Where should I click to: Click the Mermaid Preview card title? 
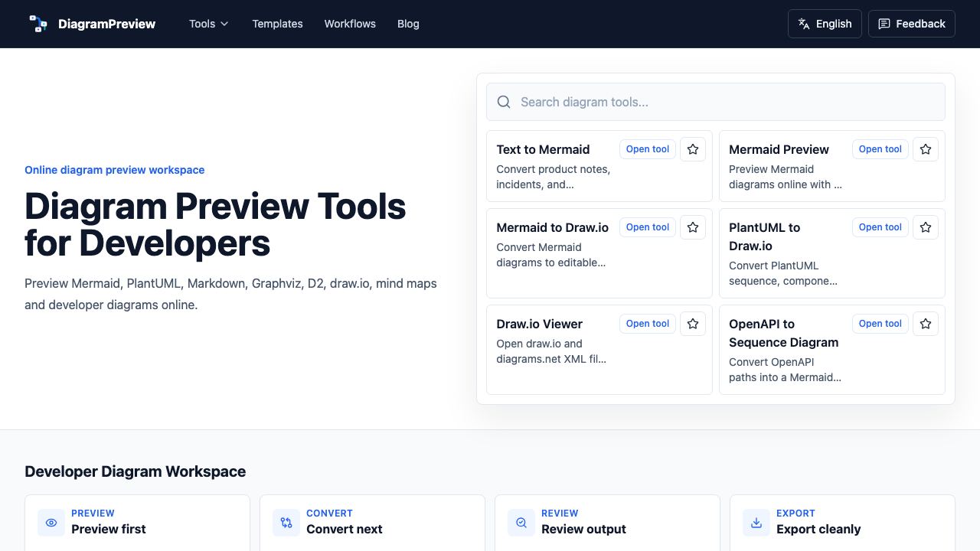(x=779, y=149)
